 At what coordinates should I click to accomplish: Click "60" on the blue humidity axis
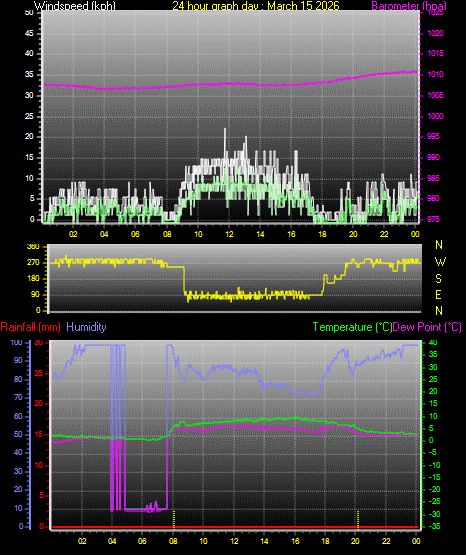click(18, 416)
